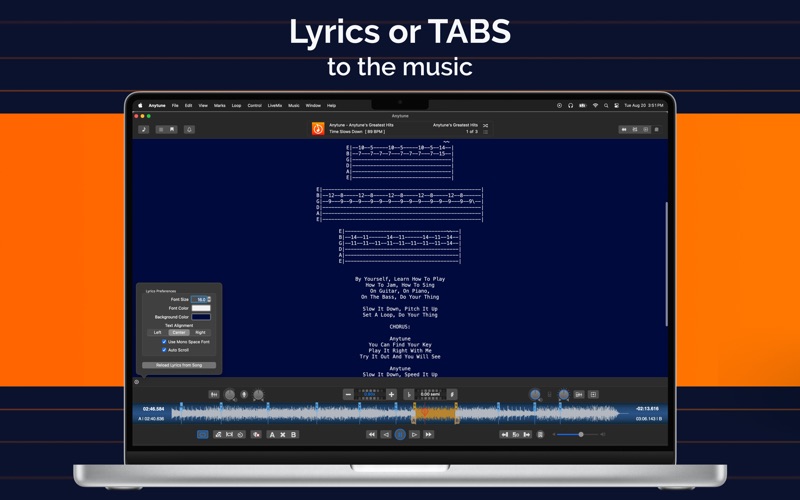This screenshot has height=500, width=800.
Task: Click the left knob by the microphone
Action: click(230, 394)
